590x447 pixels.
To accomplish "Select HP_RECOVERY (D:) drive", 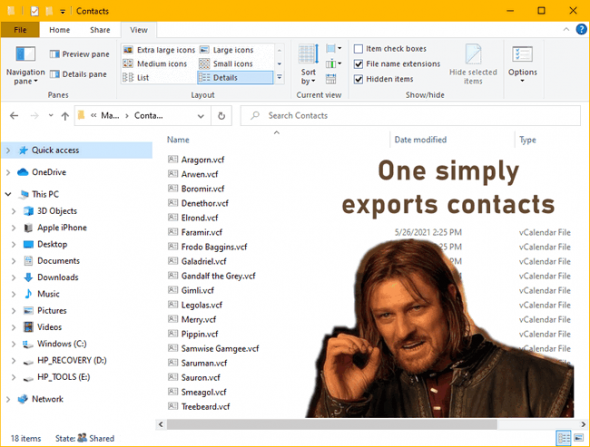I will tap(71, 360).
